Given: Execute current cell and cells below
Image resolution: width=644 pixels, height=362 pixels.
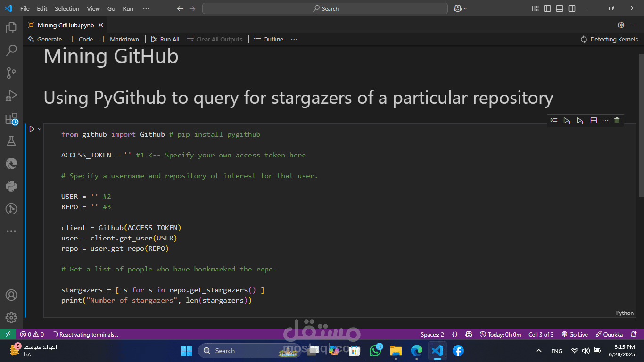Looking at the screenshot, I should pos(580,121).
